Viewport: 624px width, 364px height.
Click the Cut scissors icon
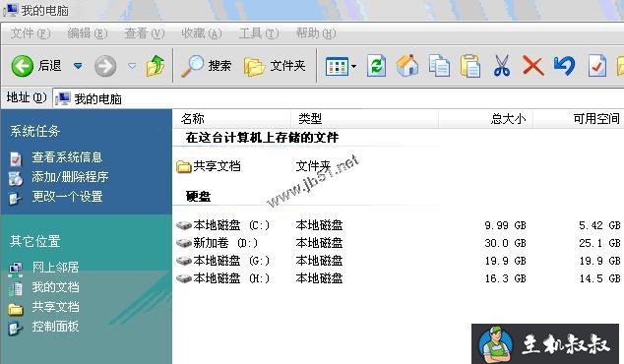tap(501, 66)
